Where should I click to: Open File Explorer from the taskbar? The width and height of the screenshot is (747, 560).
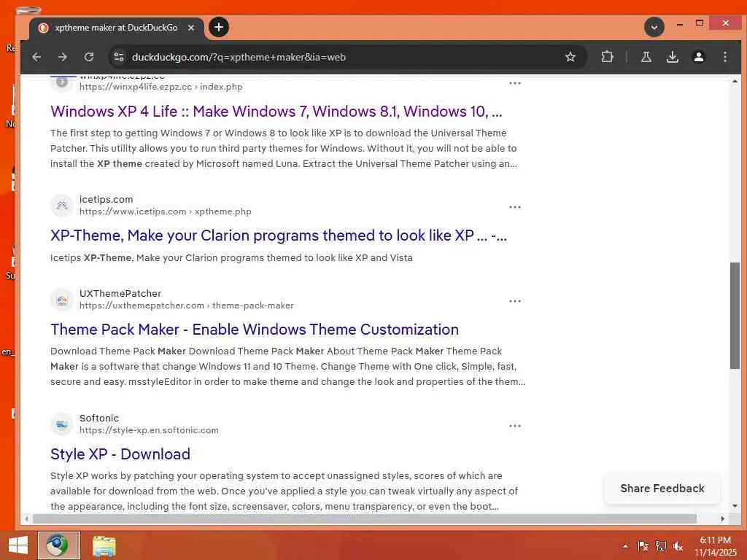[x=104, y=546]
